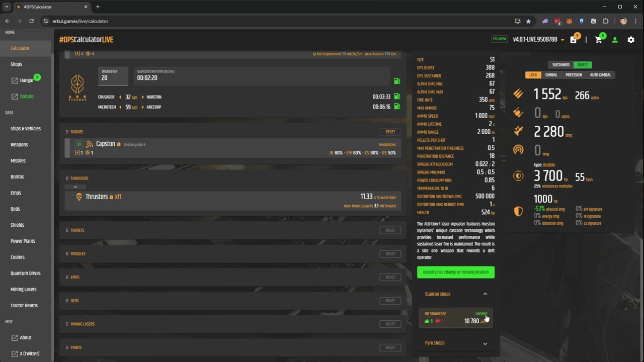Reset the Radars section
The image size is (644, 362).
[x=390, y=132]
